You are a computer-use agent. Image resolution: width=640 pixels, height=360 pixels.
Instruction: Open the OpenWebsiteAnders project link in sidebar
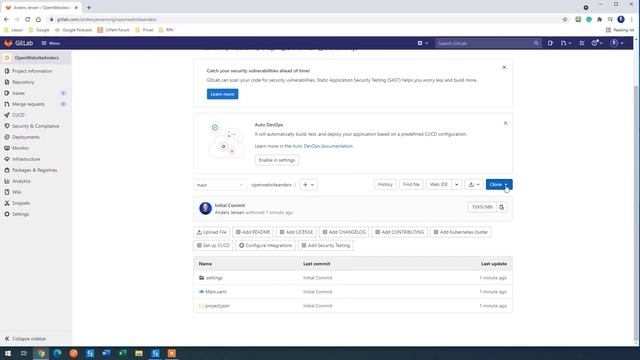tap(36, 58)
